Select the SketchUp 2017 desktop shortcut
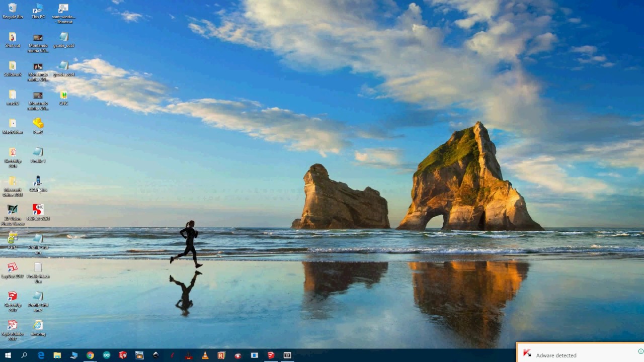Image resolution: width=644 pixels, height=362 pixels. click(13, 302)
